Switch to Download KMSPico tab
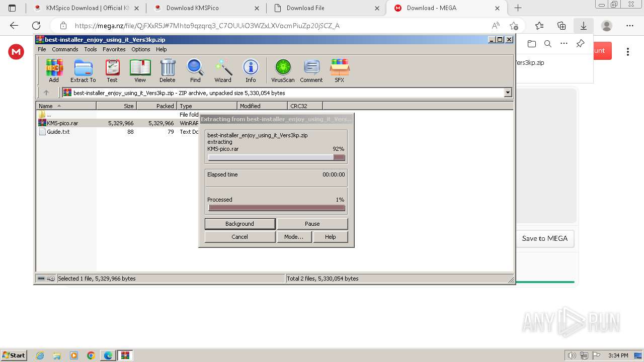Screen dimensions: 644x362 pos(207,8)
